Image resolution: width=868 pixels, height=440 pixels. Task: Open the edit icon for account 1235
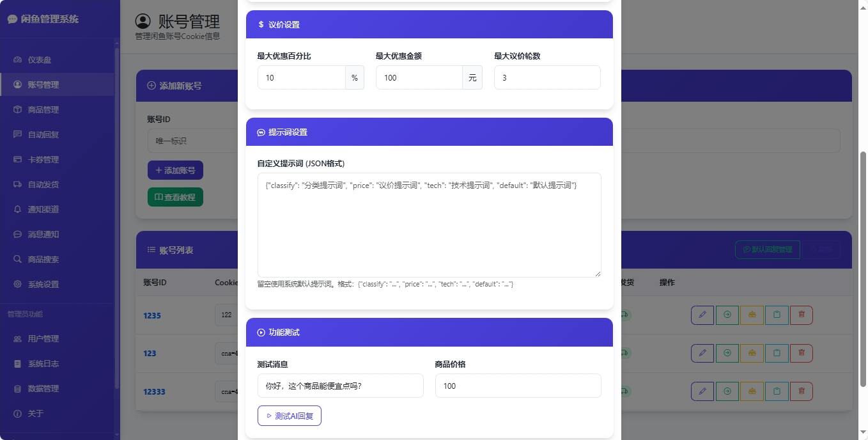[702, 315]
